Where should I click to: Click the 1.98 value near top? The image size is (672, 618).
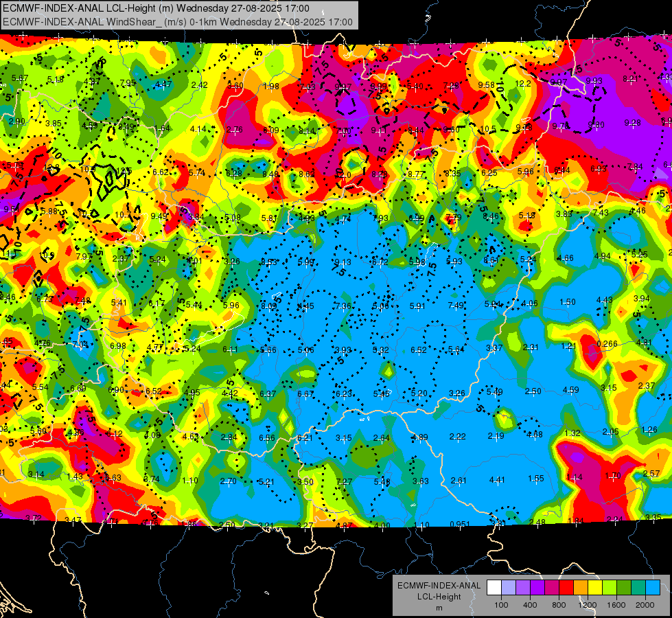pyautogui.click(x=271, y=87)
